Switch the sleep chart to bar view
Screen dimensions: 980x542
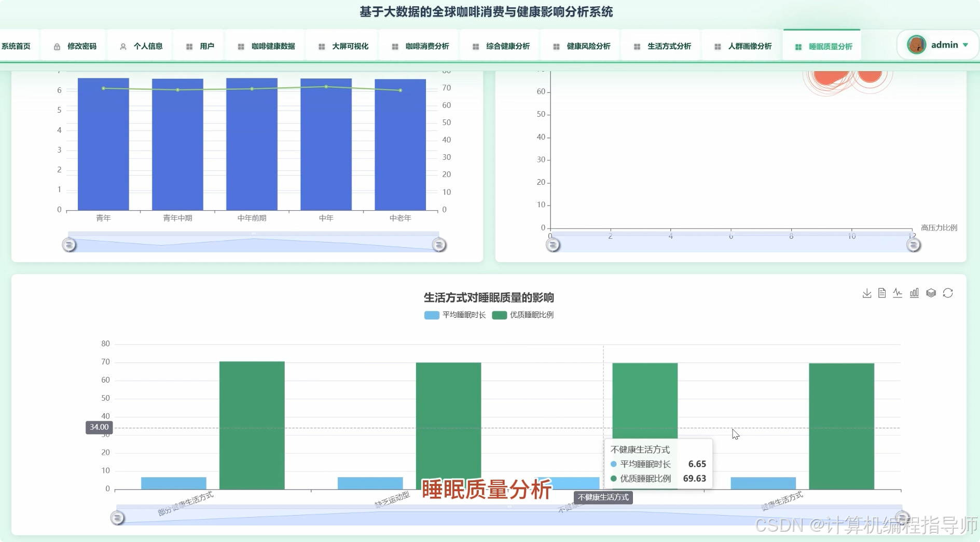914,293
